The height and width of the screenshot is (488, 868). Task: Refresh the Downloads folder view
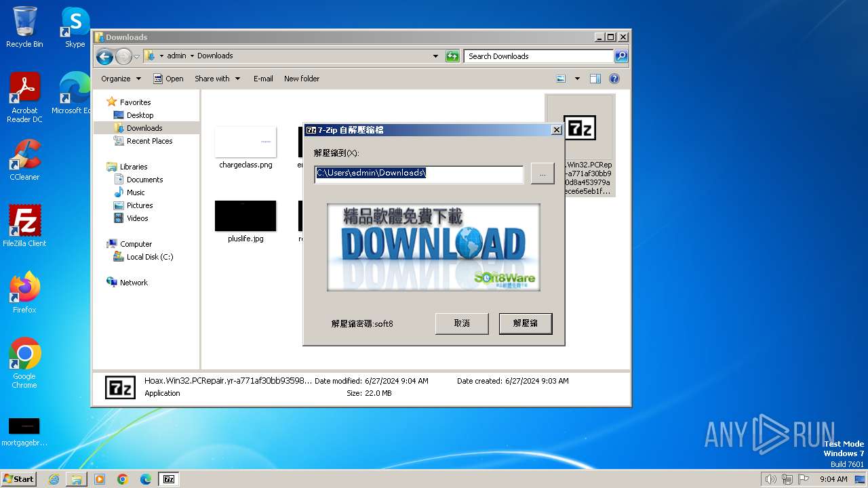pos(452,56)
